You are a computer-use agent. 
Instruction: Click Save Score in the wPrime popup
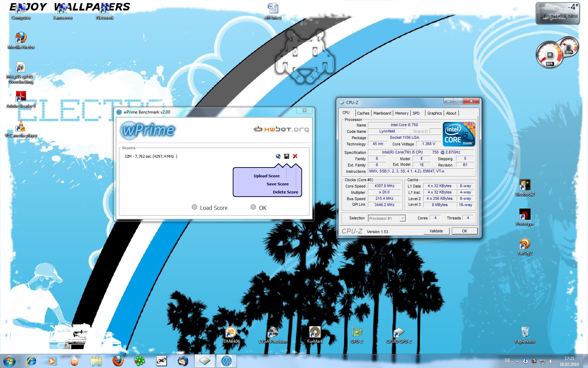tap(278, 184)
